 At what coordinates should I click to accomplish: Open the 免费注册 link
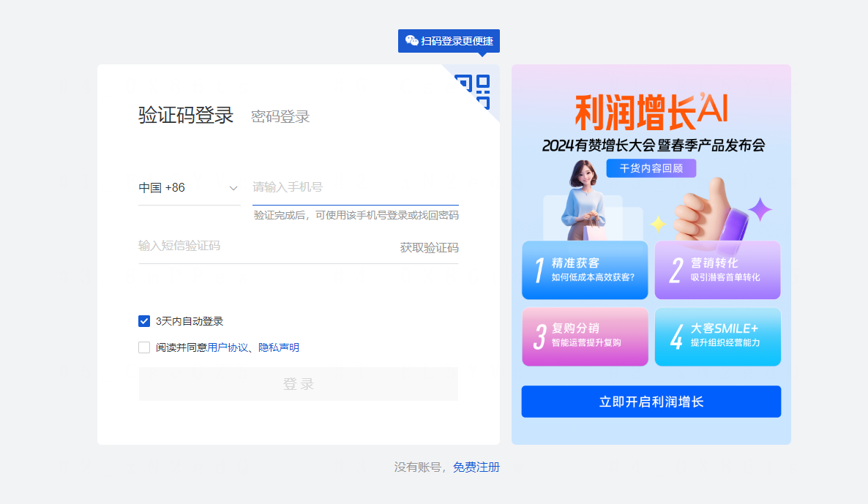476,467
